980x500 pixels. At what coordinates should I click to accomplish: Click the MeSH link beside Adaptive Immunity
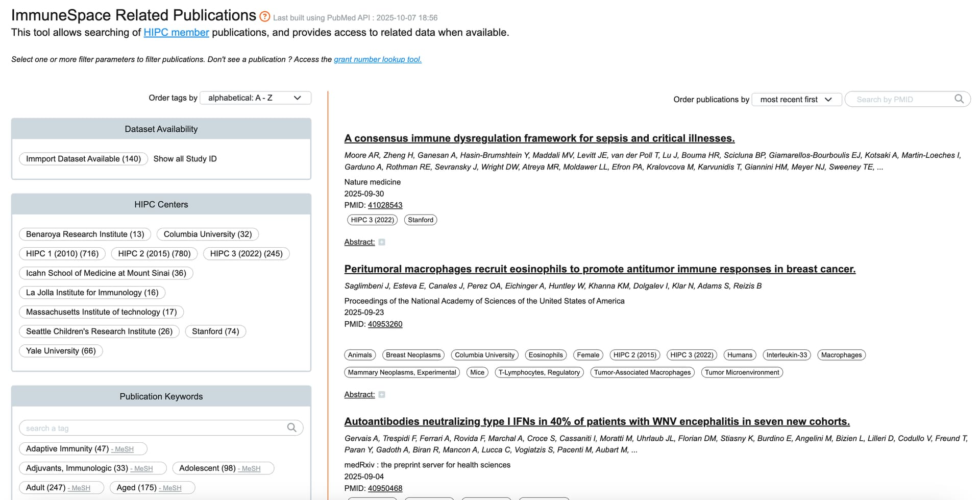pyautogui.click(x=124, y=449)
